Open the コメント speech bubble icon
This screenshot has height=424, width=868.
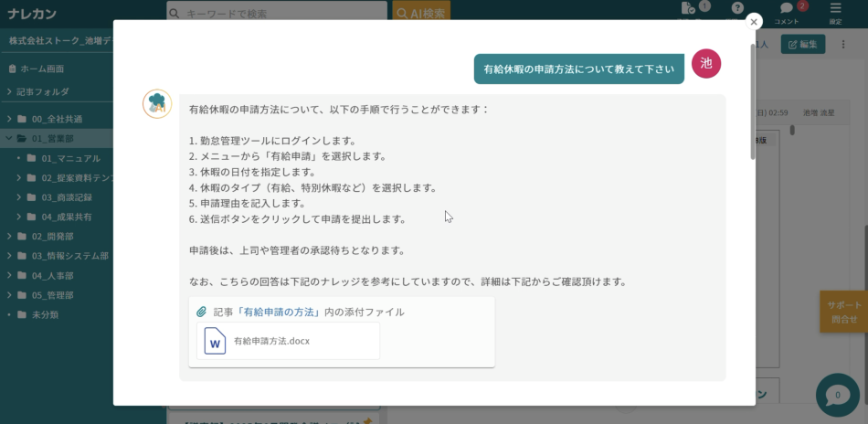[787, 9]
